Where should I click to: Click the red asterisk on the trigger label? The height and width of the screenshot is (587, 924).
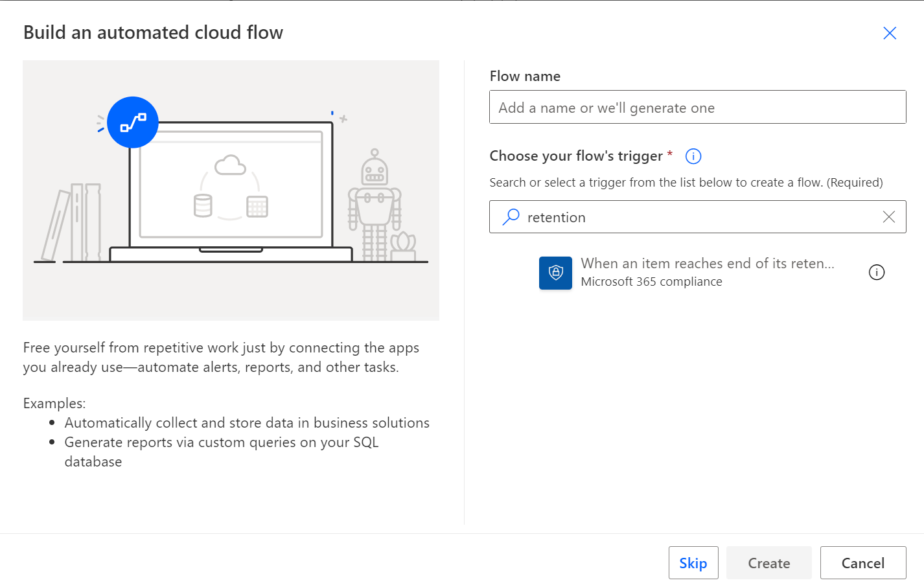[669, 154]
